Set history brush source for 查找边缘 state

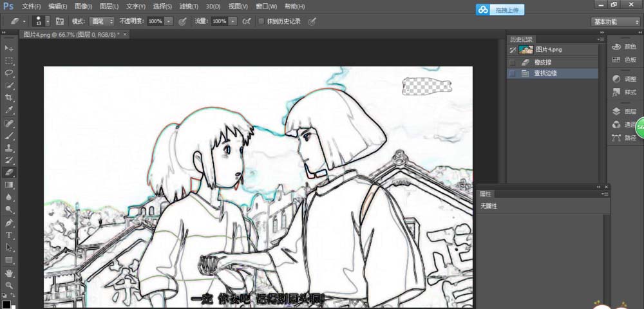(x=512, y=74)
